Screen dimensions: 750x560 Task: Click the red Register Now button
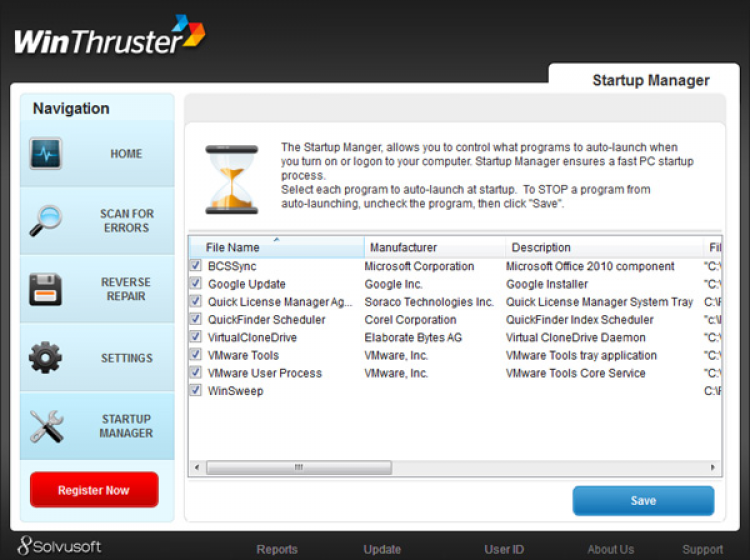pyautogui.click(x=94, y=490)
